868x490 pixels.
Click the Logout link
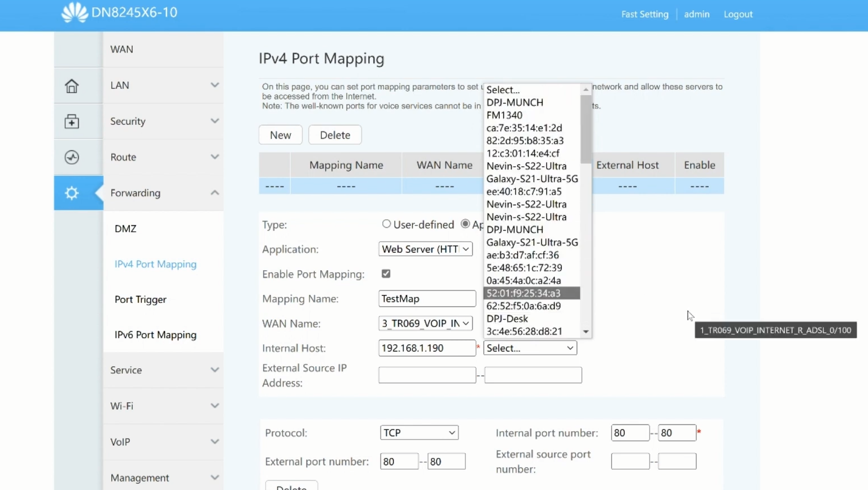point(738,14)
